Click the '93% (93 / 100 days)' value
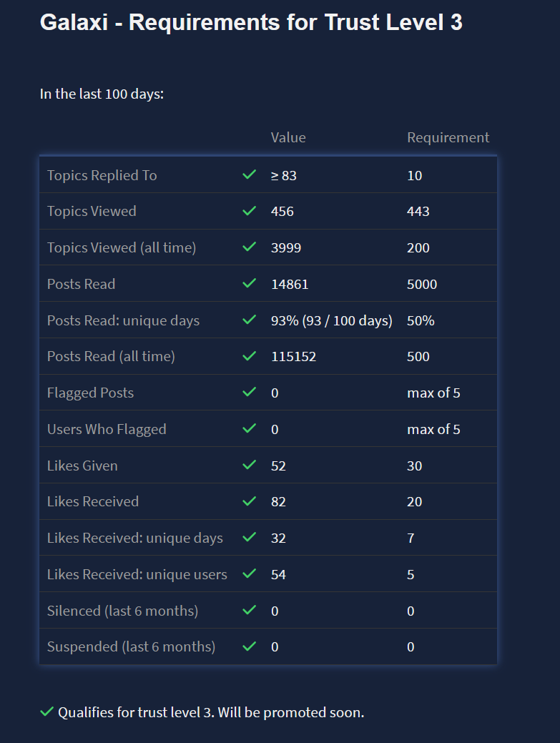Viewport: 560px width, 743px height. click(x=332, y=320)
